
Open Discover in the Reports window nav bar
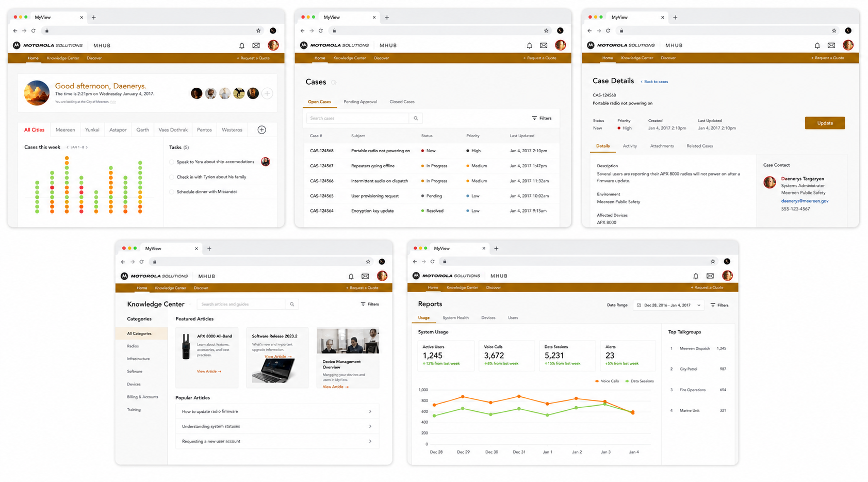(493, 287)
